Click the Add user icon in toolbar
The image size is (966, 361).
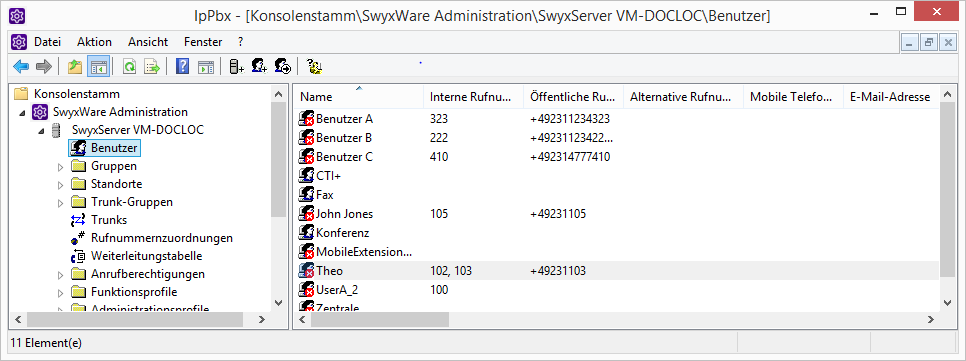coord(259,67)
